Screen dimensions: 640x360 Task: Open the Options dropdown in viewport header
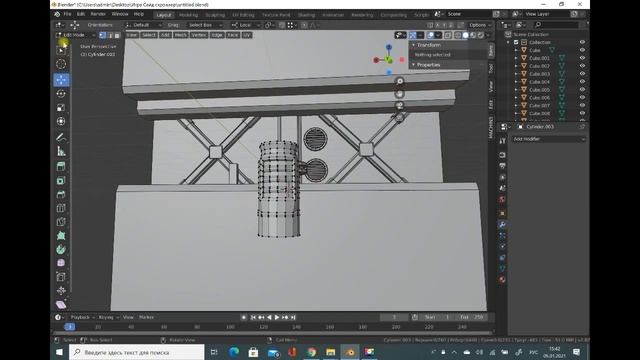480,25
